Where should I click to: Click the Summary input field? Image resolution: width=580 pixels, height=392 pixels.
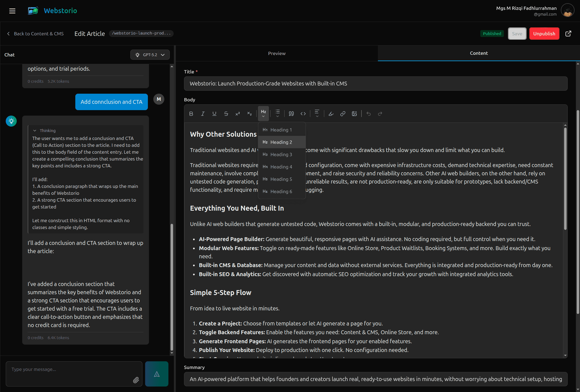(x=376, y=379)
